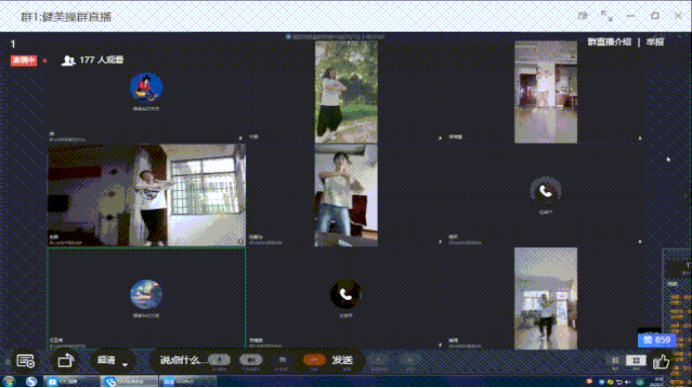The image size is (692, 388).
Task: Click the 发送 send button
Action: [x=342, y=360]
